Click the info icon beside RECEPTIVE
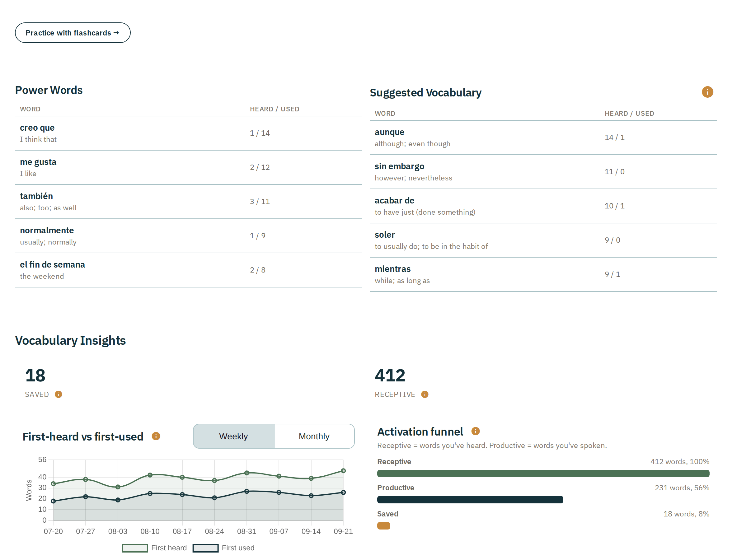Image resolution: width=732 pixels, height=560 pixels. coord(425,394)
